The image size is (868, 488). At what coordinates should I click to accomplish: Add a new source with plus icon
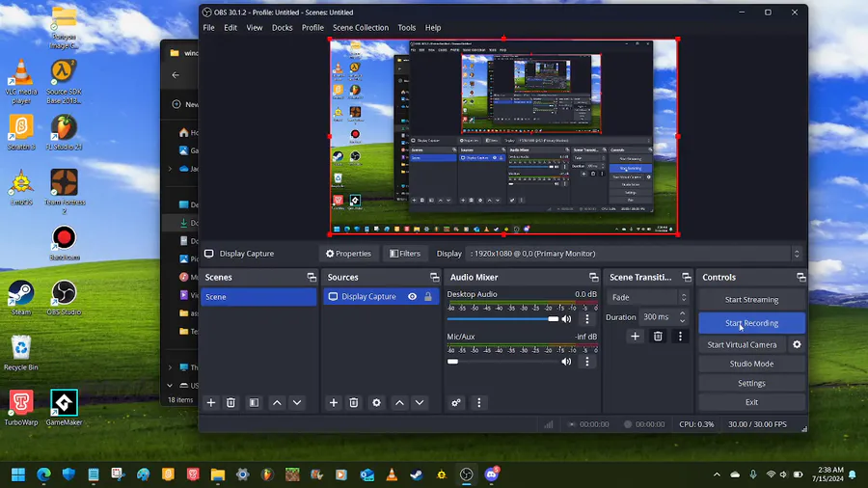pyautogui.click(x=334, y=403)
